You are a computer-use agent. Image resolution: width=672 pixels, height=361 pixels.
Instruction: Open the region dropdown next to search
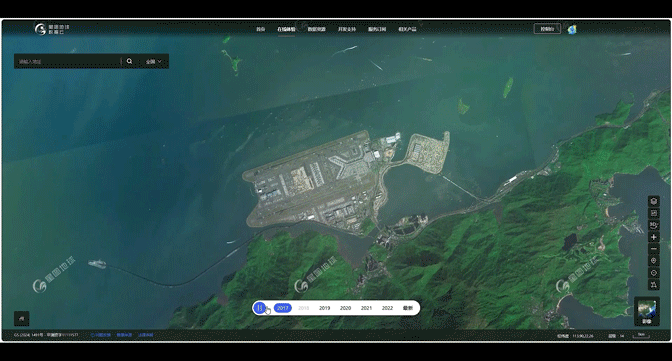153,61
